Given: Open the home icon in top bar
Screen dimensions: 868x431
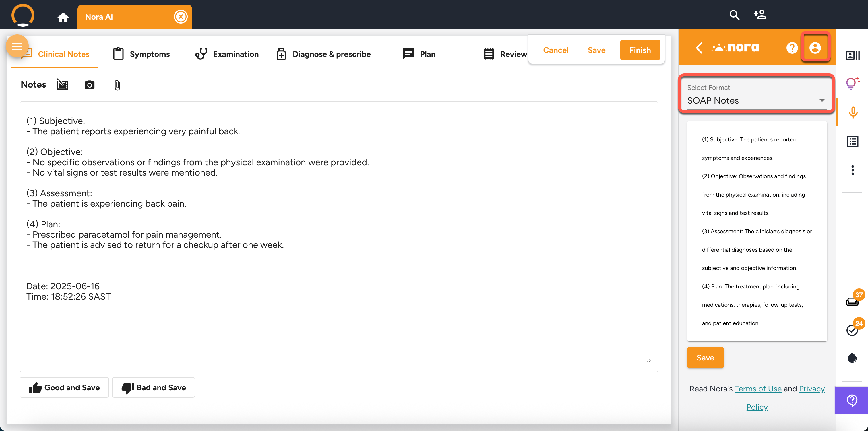Looking at the screenshot, I should coord(63,17).
